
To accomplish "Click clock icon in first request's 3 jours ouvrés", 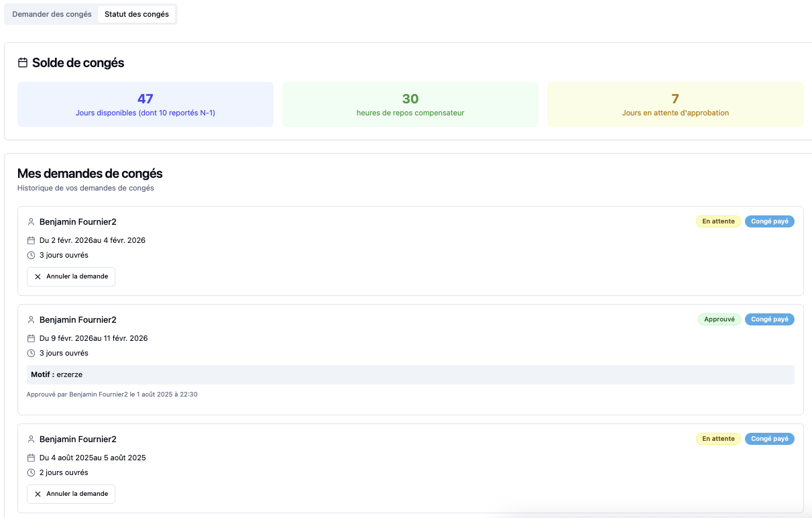I will pos(31,255).
